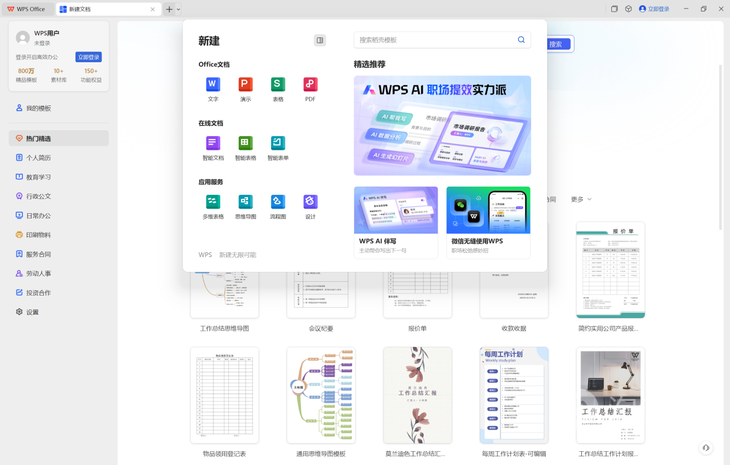Open the window tile icon in title bar
The height and width of the screenshot is (465, 730).
(614, 9)
